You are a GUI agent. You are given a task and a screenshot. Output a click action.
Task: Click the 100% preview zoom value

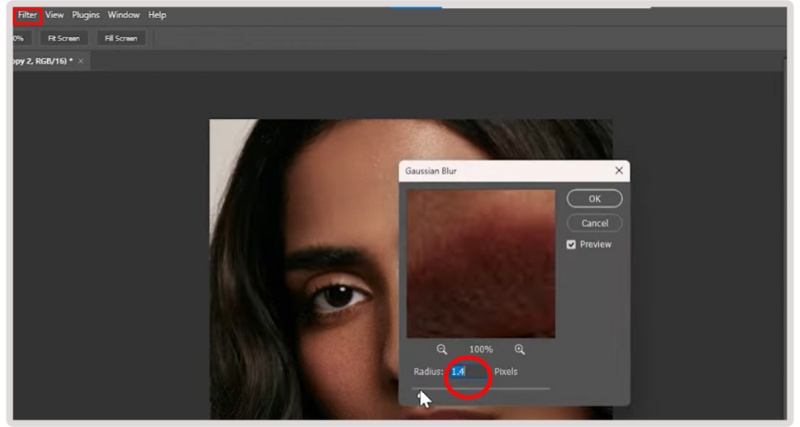pos(481,349)
